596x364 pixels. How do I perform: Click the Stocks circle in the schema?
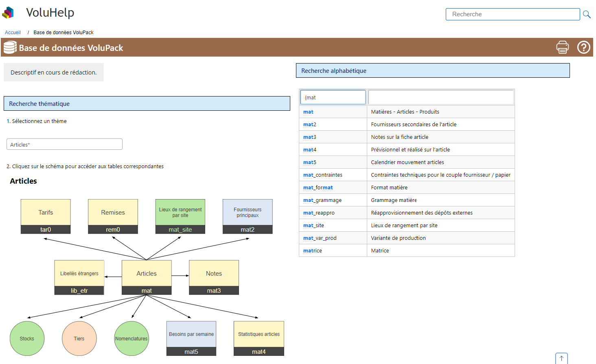(x=27, y=338)
